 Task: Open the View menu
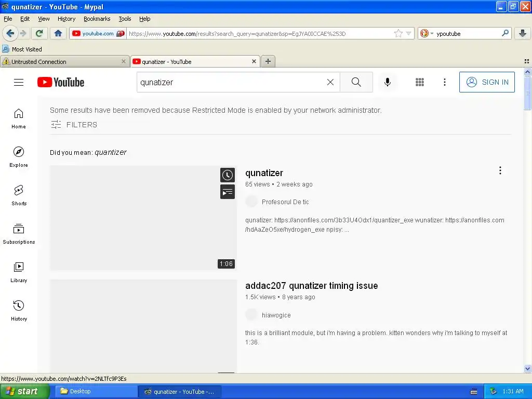coord(44,19)
